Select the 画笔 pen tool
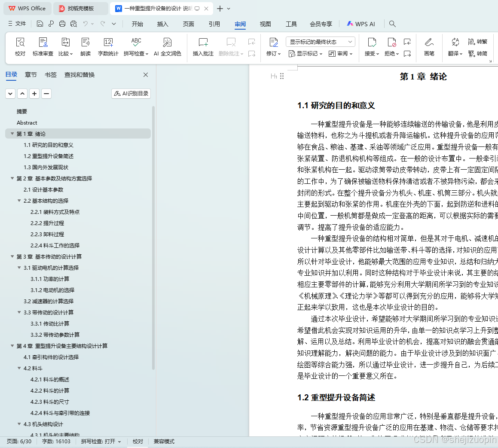Screen dimensions: 498x448 [429, 47]
